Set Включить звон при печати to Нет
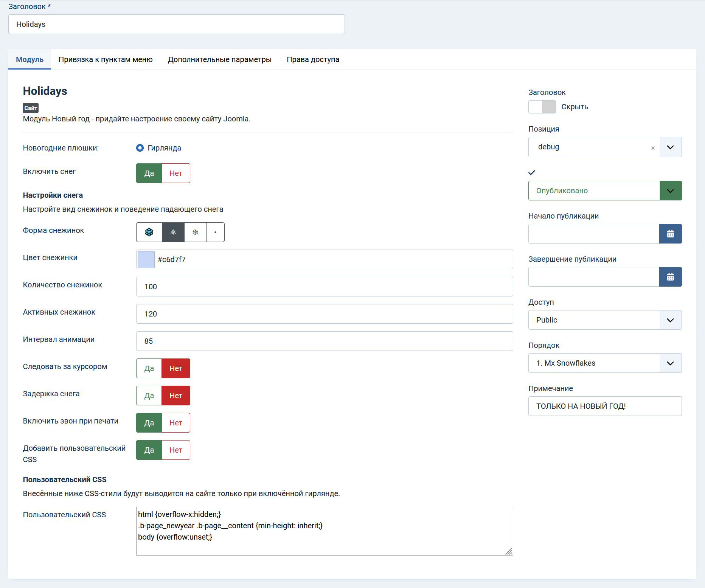 (176, 423)
